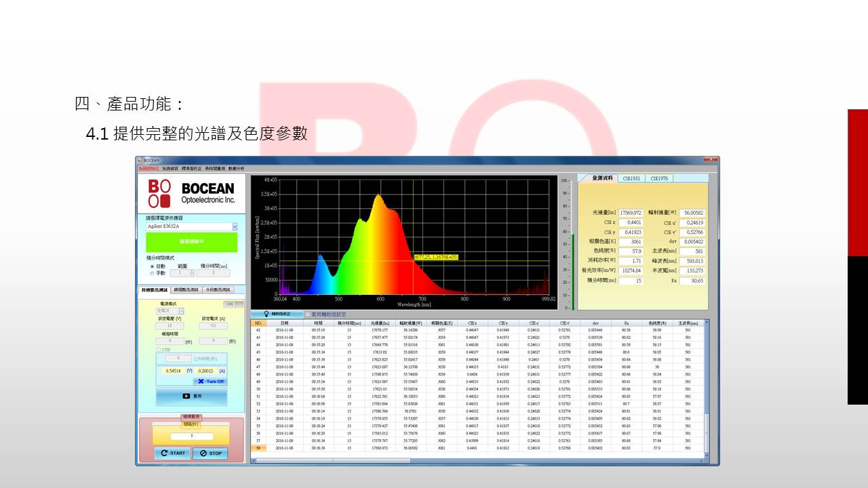Image resolution: width=868 pixels, height=488 pixels.
Task: Select the 自動 integration time mode
Action: [x=152, y=266]
